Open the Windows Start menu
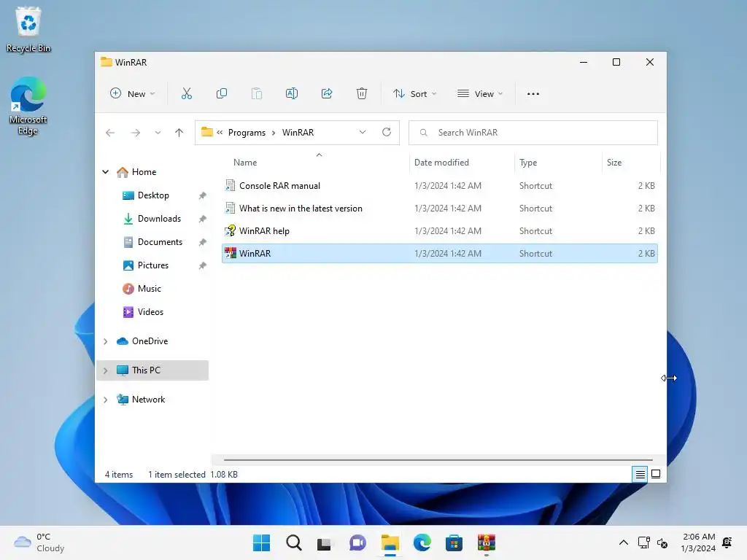The image size is (747, 560). coord(261,542)
